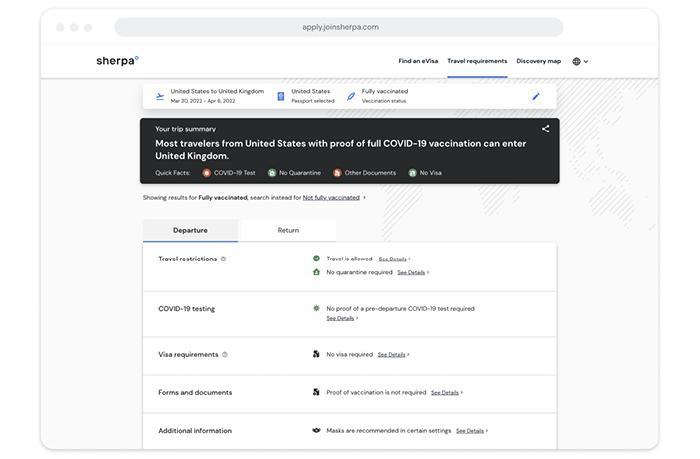Click the green Travel is allowed check icon

click(316, 259)
